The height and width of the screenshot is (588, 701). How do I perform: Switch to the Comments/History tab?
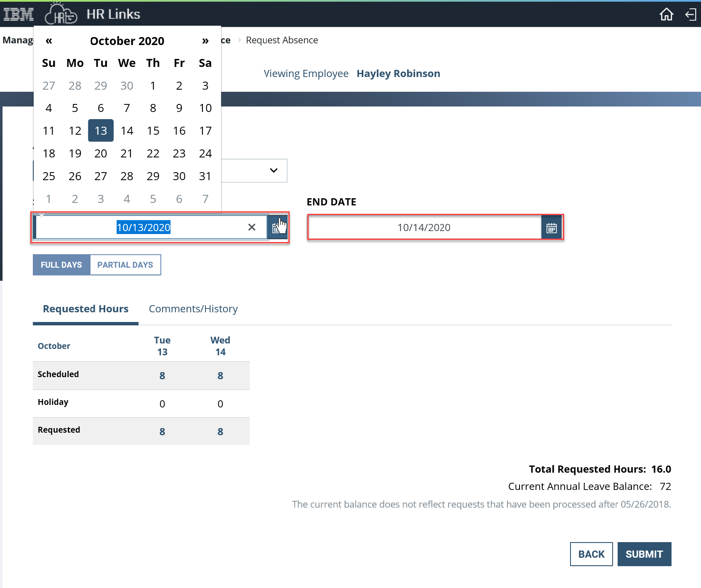pyautogui.click(x=193, y=309)
